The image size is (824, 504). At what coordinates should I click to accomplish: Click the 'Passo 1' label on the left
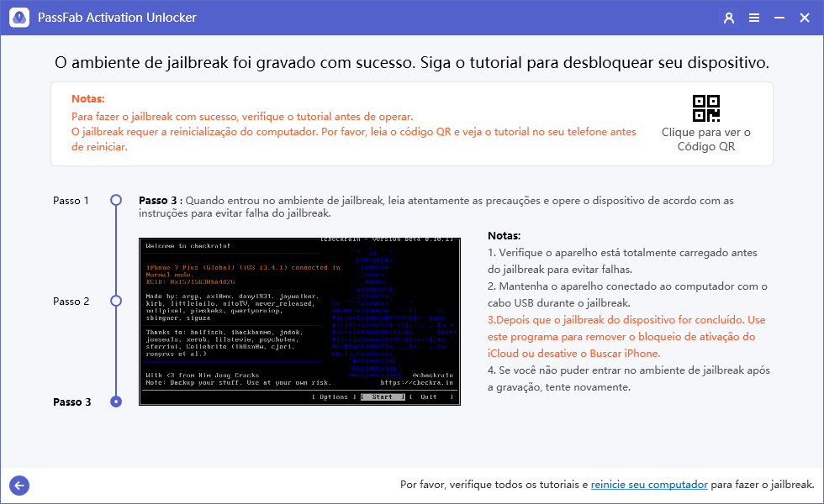point(71,200)
